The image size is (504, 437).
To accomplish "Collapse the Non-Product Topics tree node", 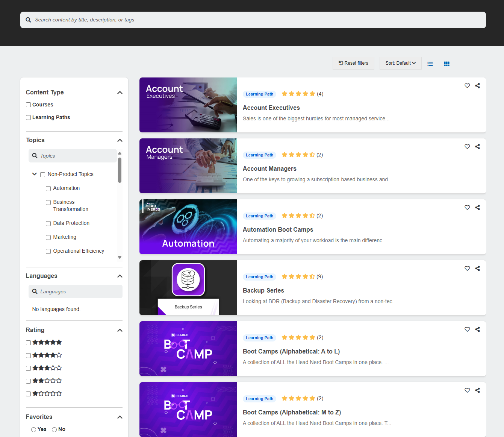I will point(35,174).
